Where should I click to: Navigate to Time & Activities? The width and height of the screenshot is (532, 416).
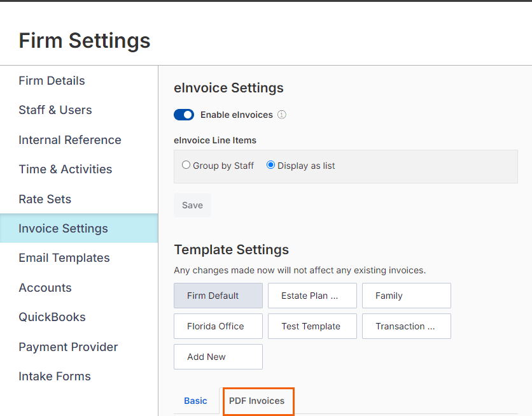click(65, 169)
